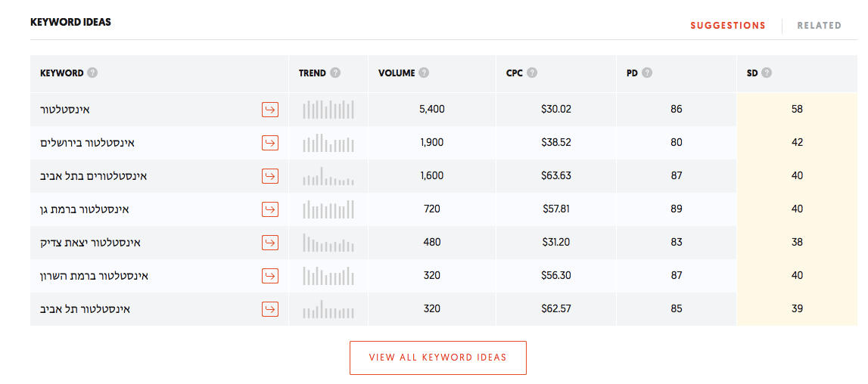The image size is (868, 384).
Task: Select the keyword אינסטלטור
Action: pos(65,110)
